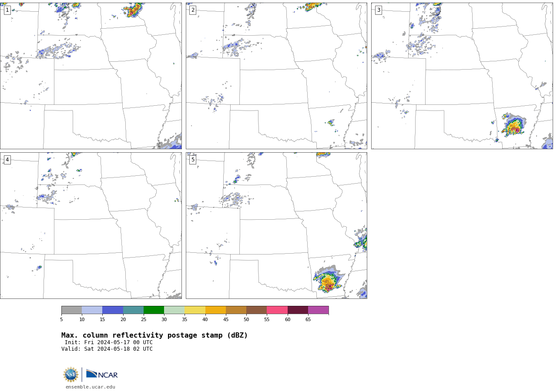The width and height of the screenshot is (557, 392).
Task: Open ensemble member 3 reflectivity map
Action: click(x=462, y=76)
